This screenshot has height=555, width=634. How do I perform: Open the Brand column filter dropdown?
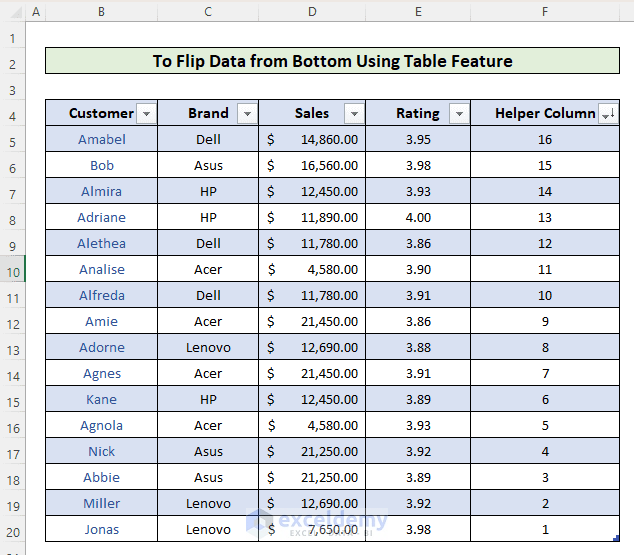(x=247, y=114)
